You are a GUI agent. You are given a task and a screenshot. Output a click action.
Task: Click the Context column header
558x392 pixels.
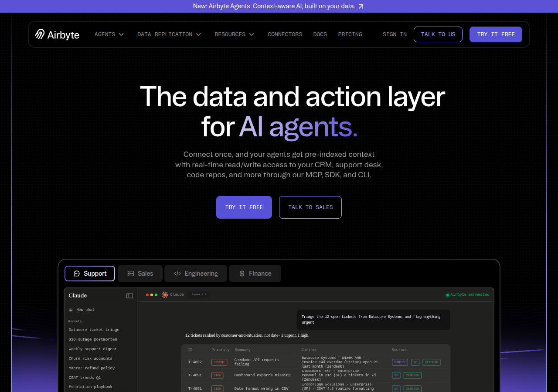[309, 350]
